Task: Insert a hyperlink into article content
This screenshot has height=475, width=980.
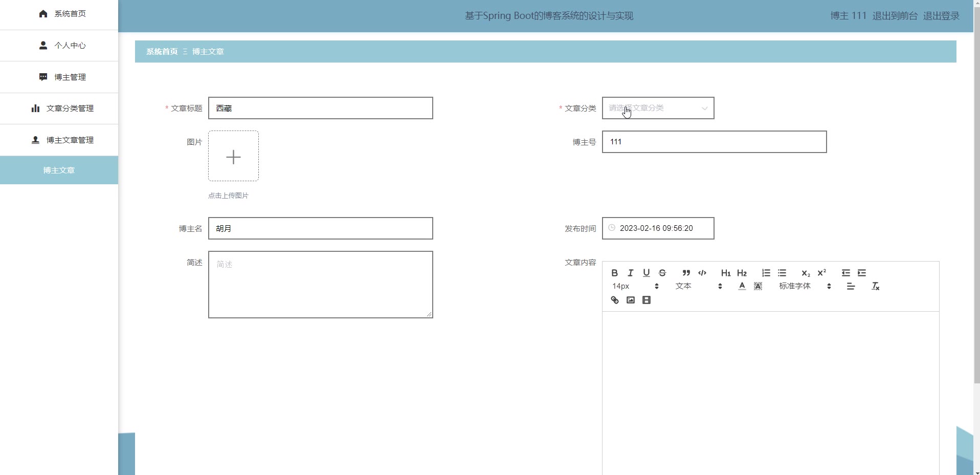Action: pyautogui.click(x=614, y=300)
